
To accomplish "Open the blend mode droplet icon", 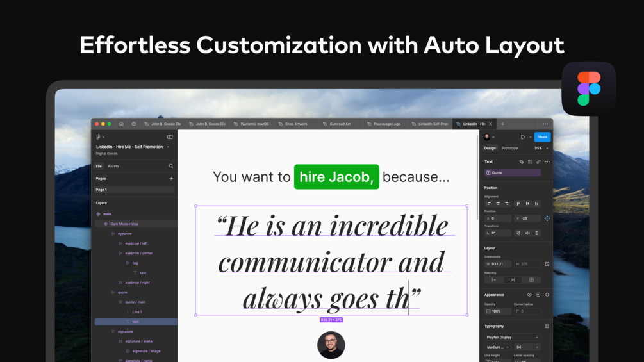I will tap(547, 295).
